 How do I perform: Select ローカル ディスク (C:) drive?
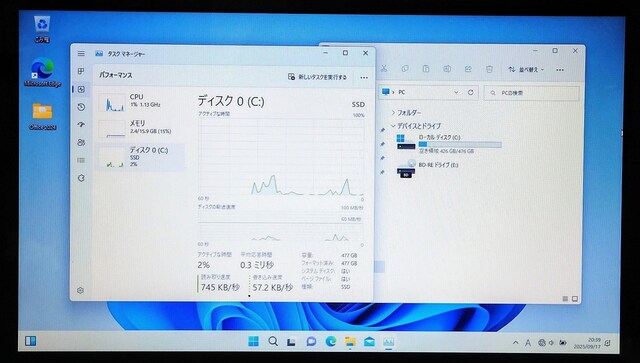point(449,144)
